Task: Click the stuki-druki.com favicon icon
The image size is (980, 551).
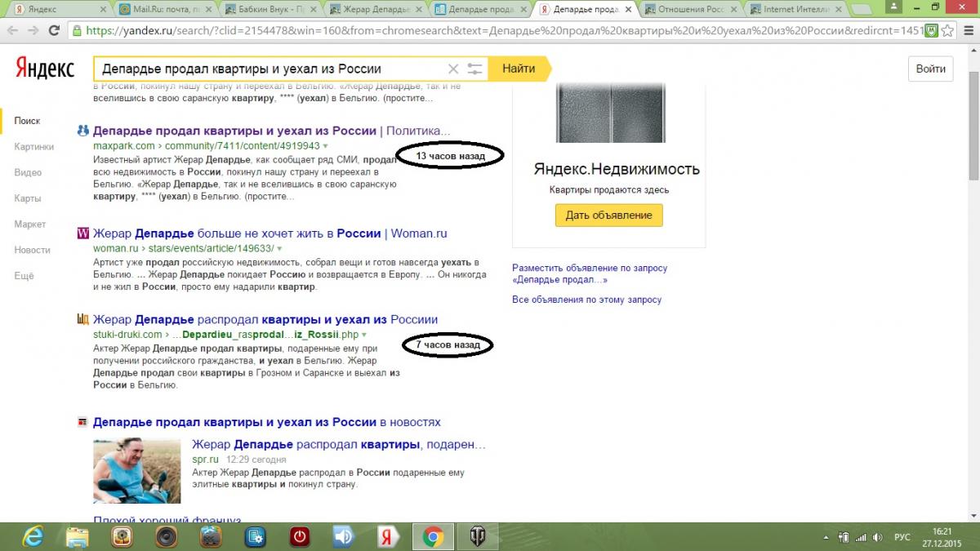Action: (x=82, y=319)
